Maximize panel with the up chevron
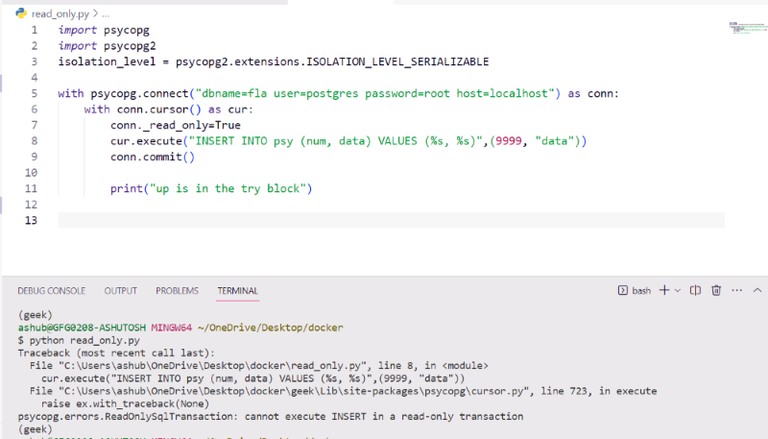 pos(757,290)
